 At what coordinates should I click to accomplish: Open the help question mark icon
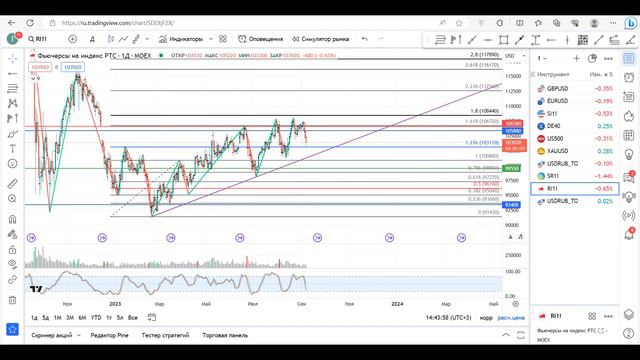[629, 333]
